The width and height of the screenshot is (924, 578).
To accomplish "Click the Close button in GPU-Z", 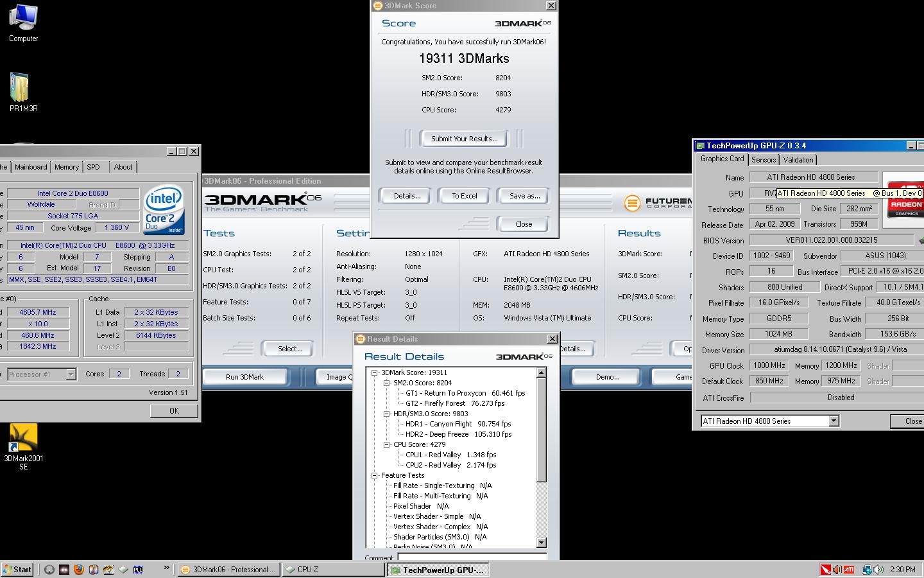I will point(909,421).
